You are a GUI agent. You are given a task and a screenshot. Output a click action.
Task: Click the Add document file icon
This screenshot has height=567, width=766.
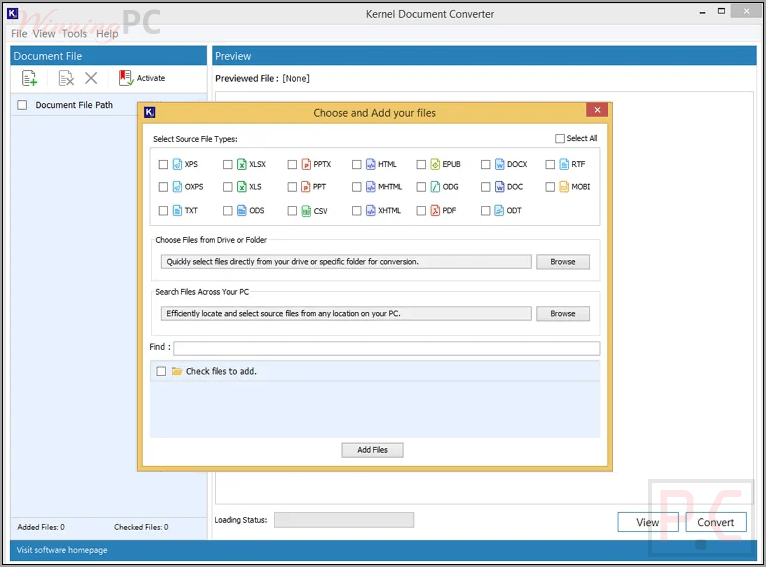pyautogui.click(x=29, y=78)
